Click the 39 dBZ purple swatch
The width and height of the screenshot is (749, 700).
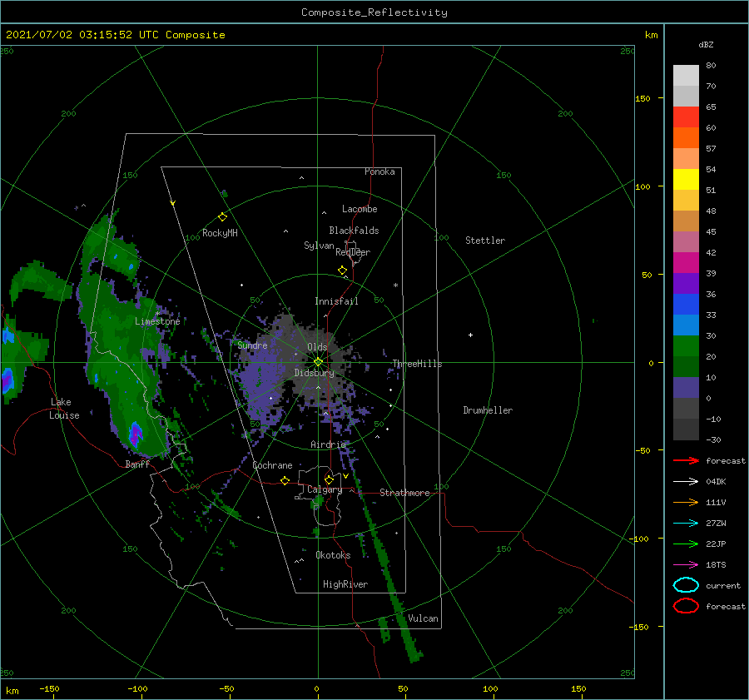tap(686, 283)
